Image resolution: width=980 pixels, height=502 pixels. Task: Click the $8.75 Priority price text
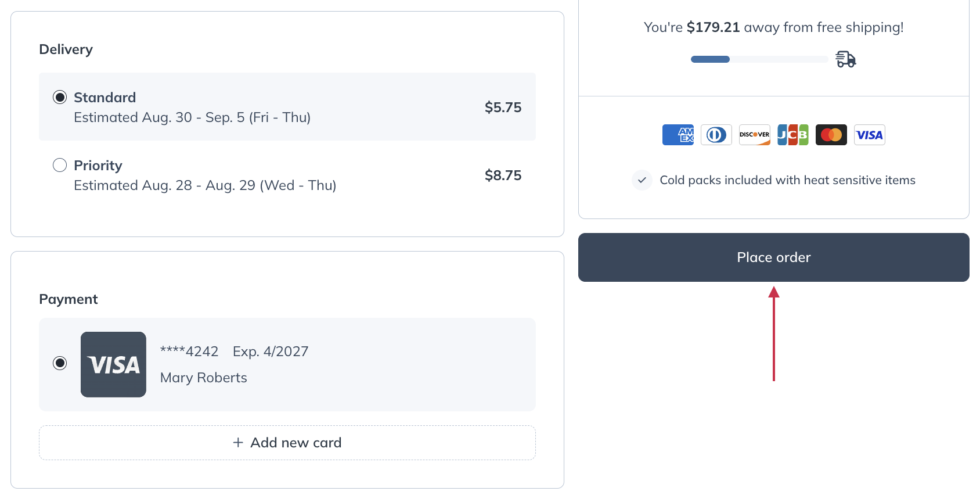[x=503, y=175]
